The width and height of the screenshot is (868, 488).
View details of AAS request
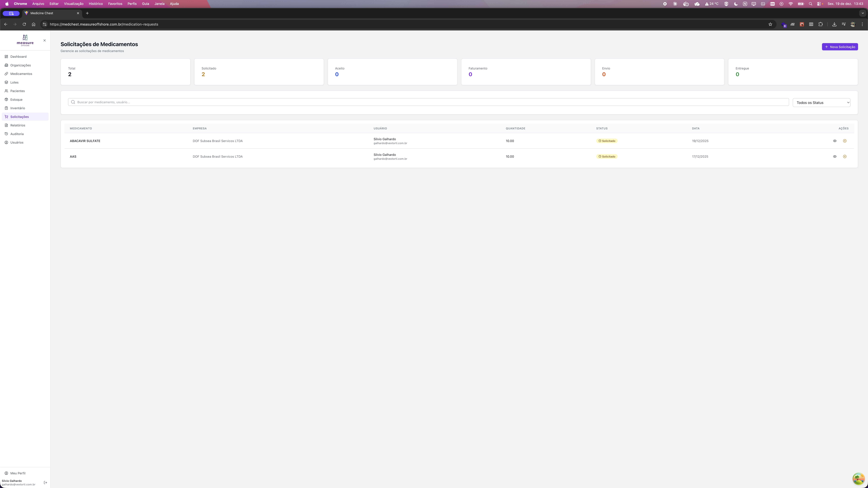(x=835, y=157)
